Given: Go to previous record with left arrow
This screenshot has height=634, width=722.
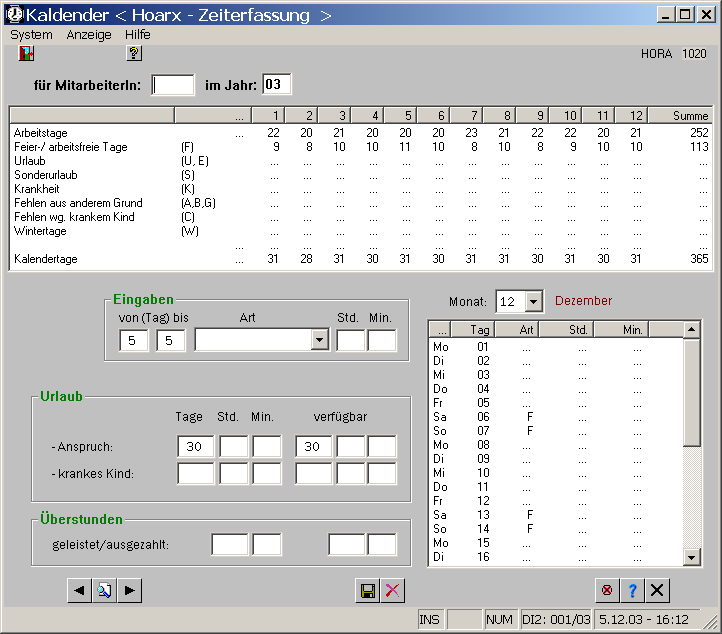Looking at the screenshot, I should [x=79, y=591].
